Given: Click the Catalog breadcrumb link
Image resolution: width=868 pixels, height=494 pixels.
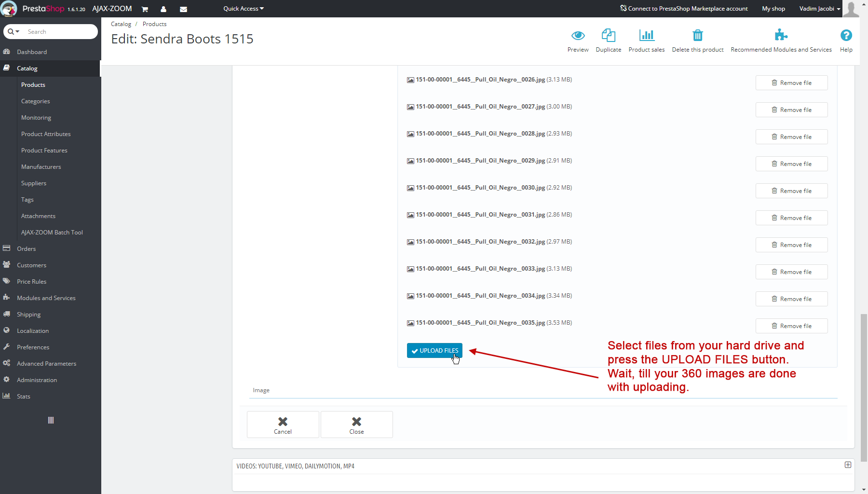Looking at the screenshot, I should point(121,24).
